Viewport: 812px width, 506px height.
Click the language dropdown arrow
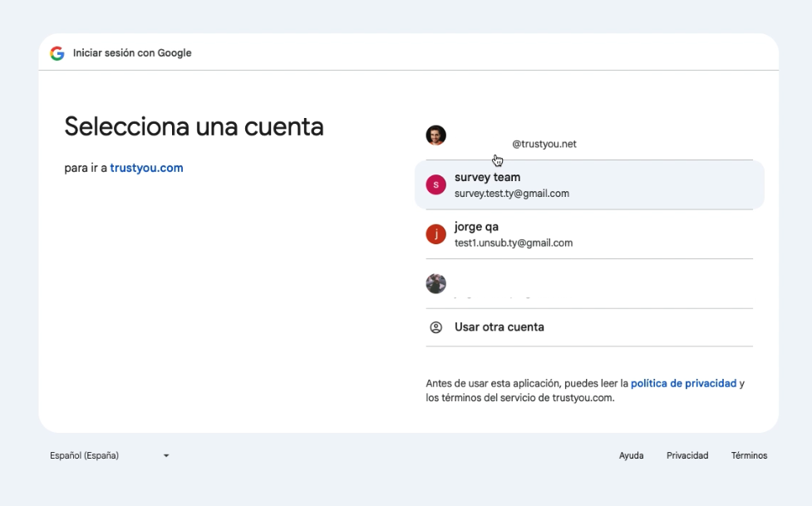pos(166,456)
